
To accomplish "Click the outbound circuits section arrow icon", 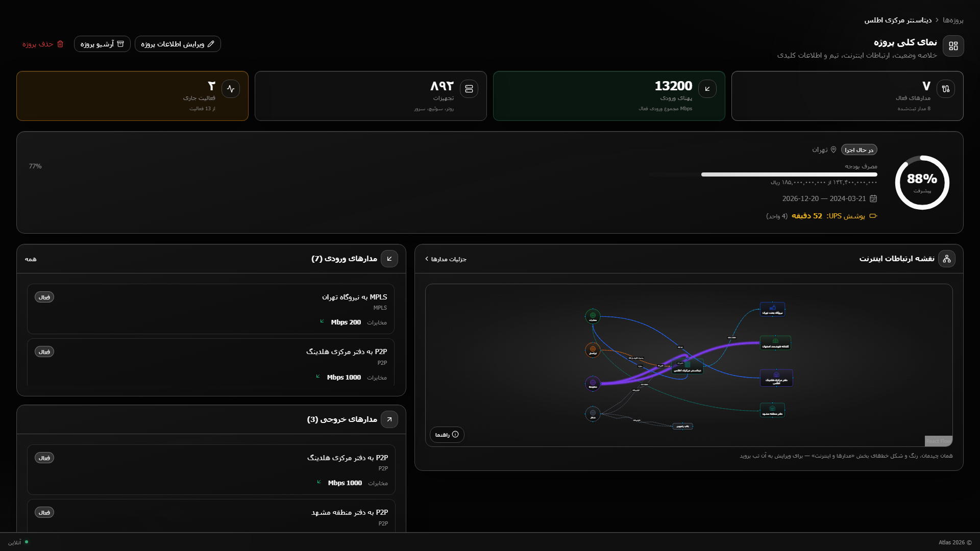I will 389,419.
